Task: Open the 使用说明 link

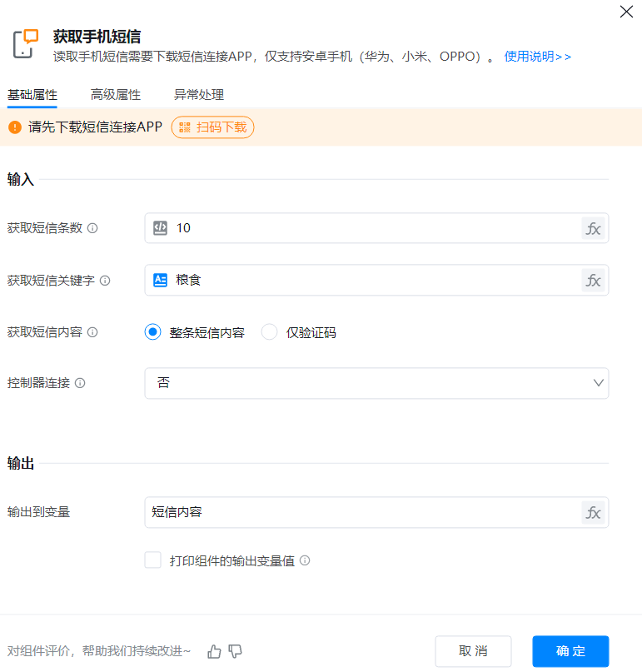Action: click(x=537, y=57)
